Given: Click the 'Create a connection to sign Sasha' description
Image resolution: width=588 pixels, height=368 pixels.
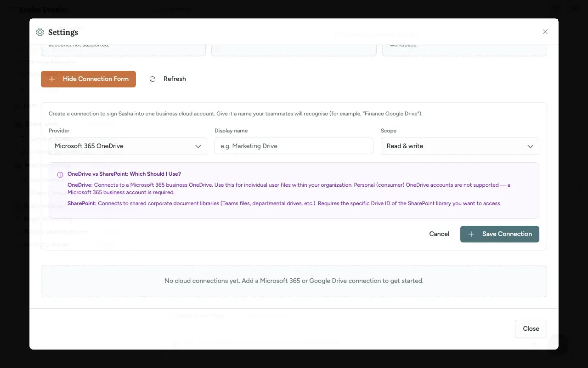Looking at the screenshot, I should (x=236, y=114).
